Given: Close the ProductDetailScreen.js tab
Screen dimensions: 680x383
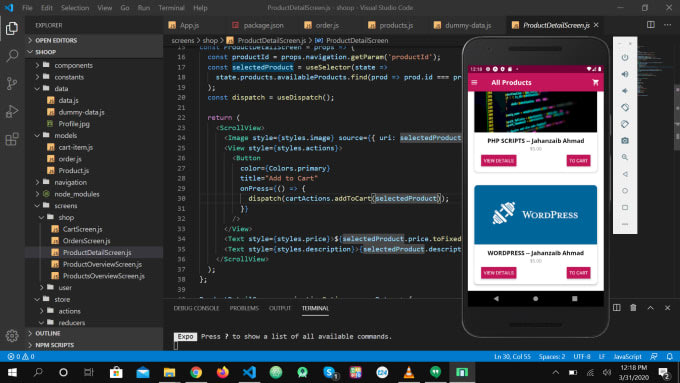Looking at the screenshot, I should click(596, 25).
